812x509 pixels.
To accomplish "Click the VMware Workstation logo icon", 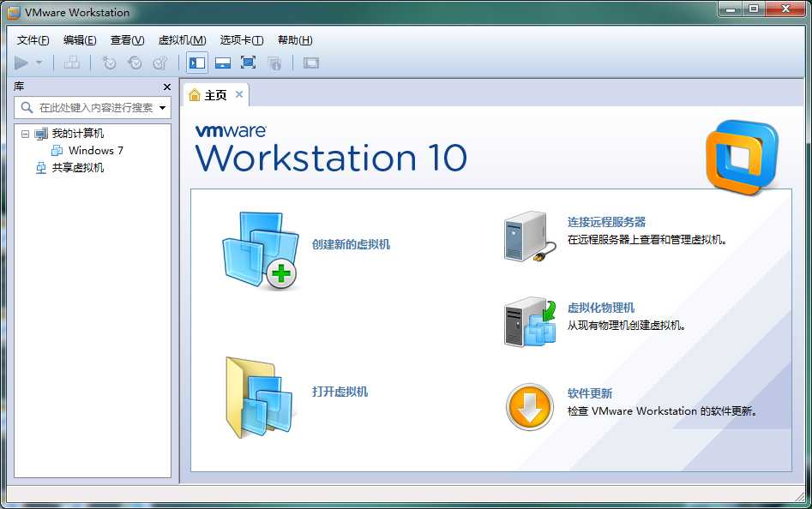I will pyautogui.click(x=742, y=158).
